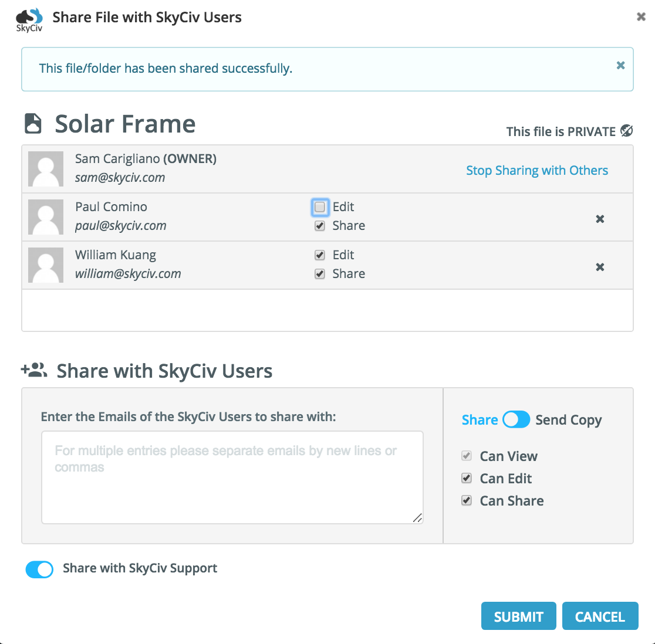Click the private file eye-slash icon
Screen dimensions: 655x644
[x=627, y=131]
